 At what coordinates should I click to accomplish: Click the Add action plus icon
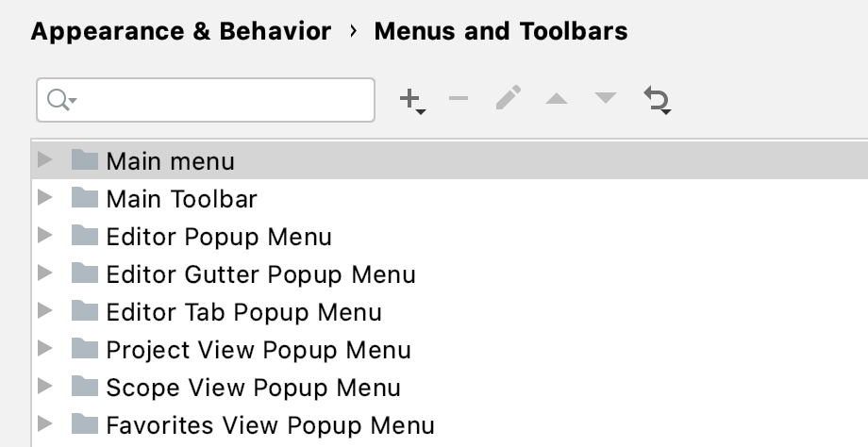click(x=412, y=100)
